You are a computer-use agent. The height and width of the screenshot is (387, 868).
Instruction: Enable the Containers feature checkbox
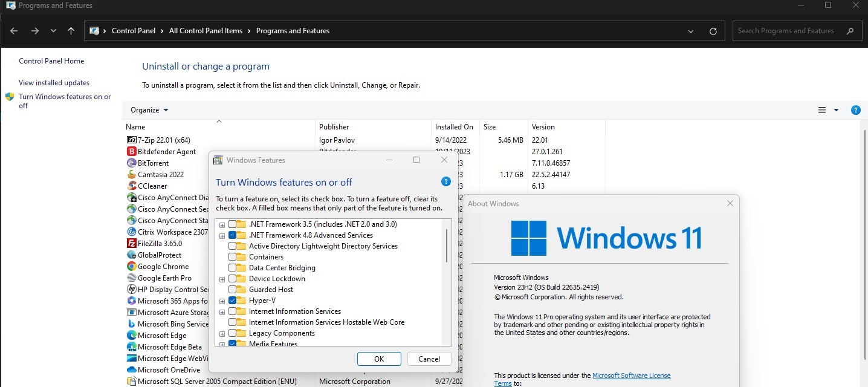tap(233, 257)
